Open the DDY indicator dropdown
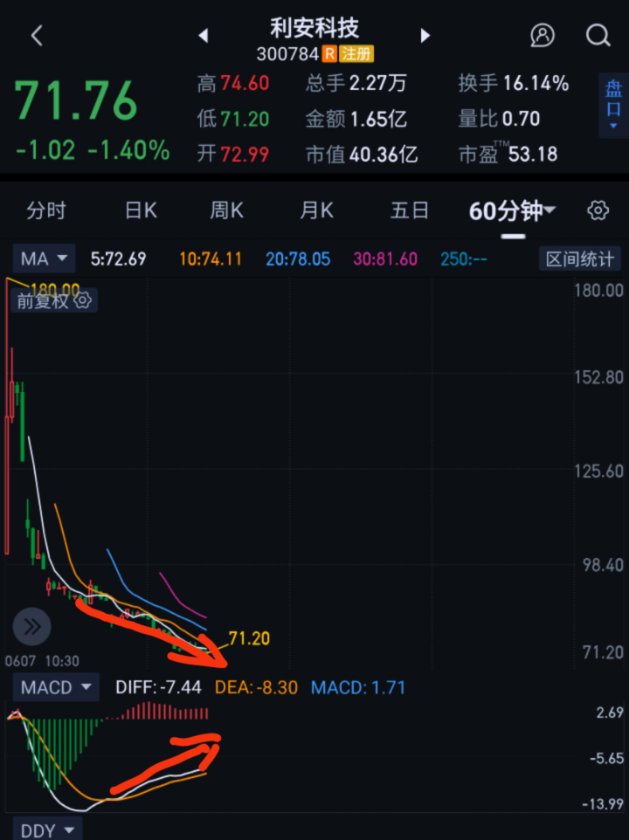This screenshot has width=629, height=840. click(47, 830)
